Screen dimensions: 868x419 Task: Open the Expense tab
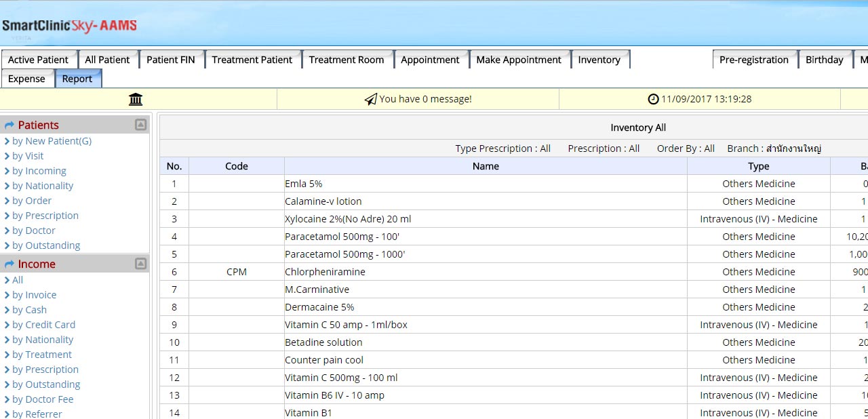(26, 79)
